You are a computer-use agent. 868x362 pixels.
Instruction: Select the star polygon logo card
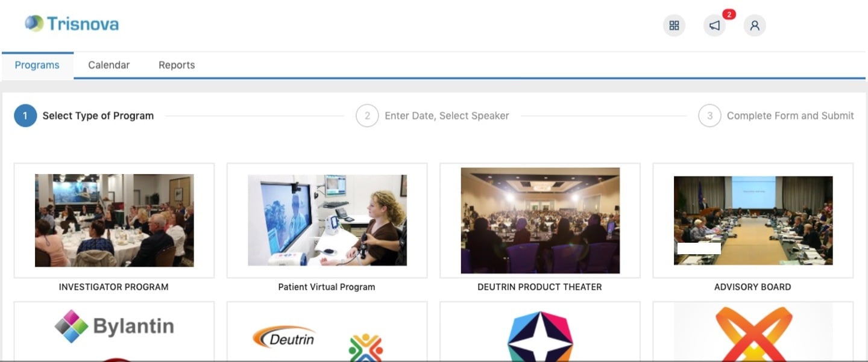[x=540, y=331]
